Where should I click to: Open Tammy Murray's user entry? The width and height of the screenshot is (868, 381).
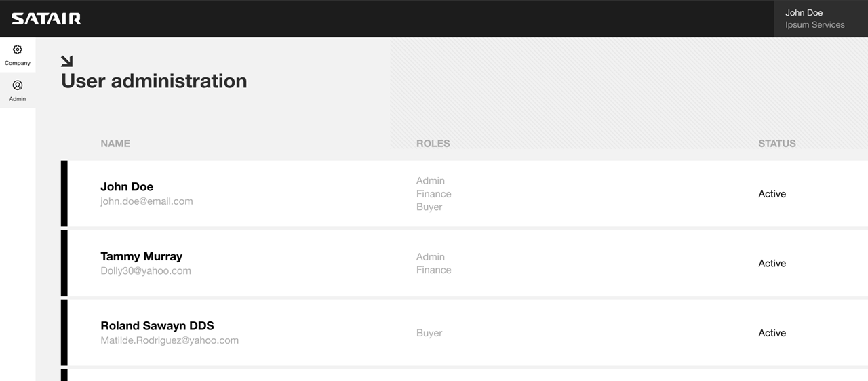(x=465, y=263)
